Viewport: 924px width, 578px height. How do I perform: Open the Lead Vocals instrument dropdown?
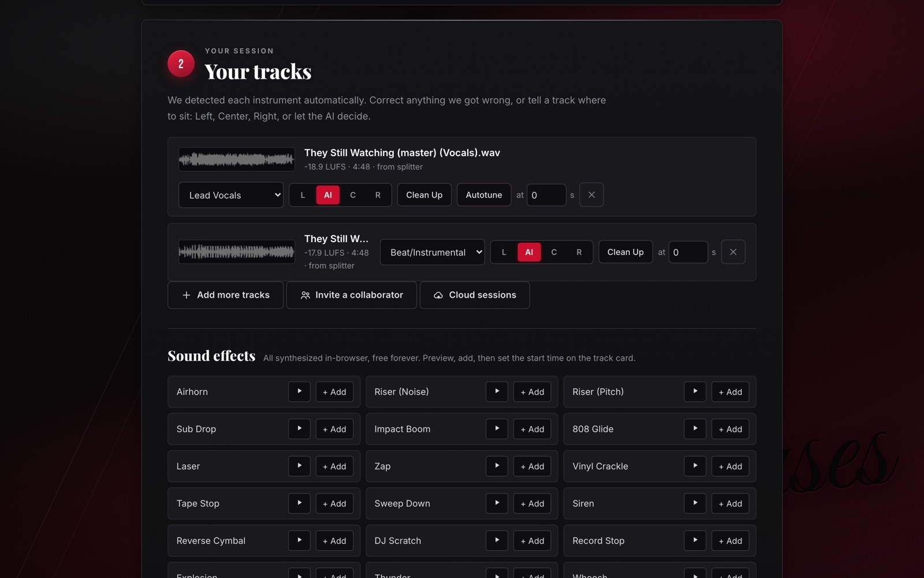pyautogui.click(x=231, y=195)
